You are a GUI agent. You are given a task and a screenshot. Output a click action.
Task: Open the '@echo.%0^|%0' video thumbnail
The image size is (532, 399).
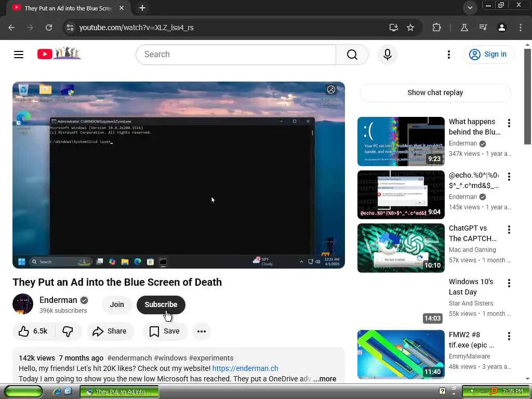click(401, 195)
